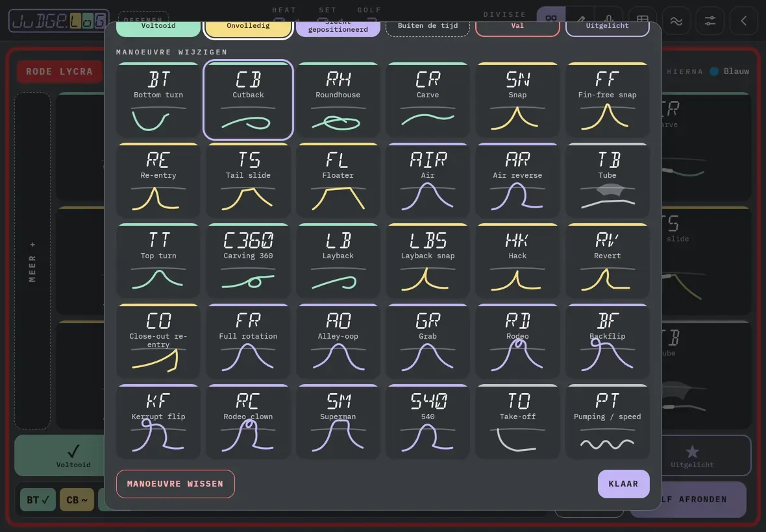Collapse panel with the top-bar chevron arrow
This screenshot has width=766, height=532.
[x=743, y=21]
